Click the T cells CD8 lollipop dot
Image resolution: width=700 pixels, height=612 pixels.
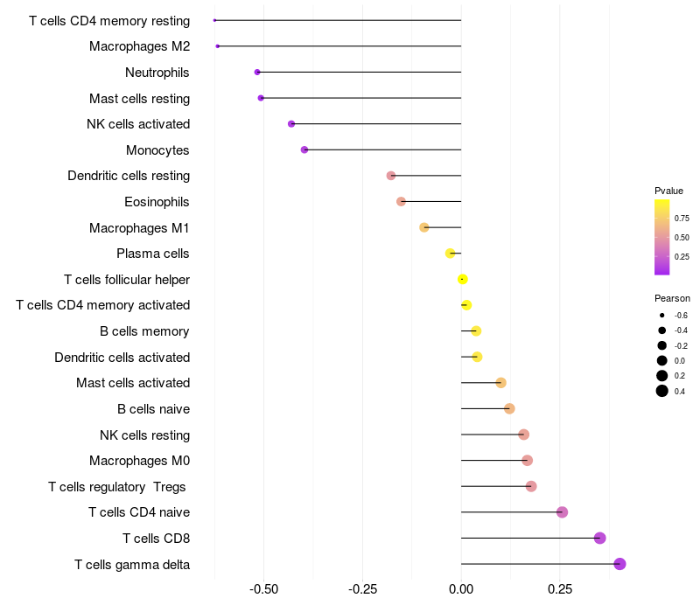pyautogui.click(x=599, y=538)
